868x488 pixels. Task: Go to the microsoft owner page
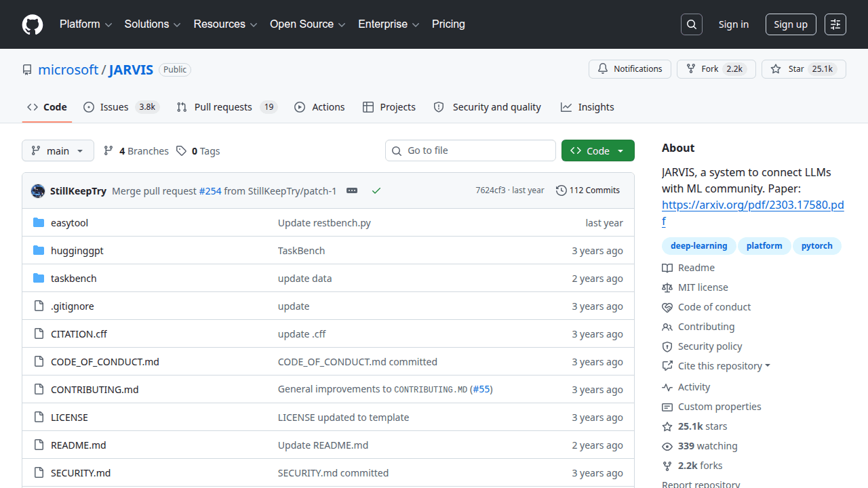pos(68,69)
